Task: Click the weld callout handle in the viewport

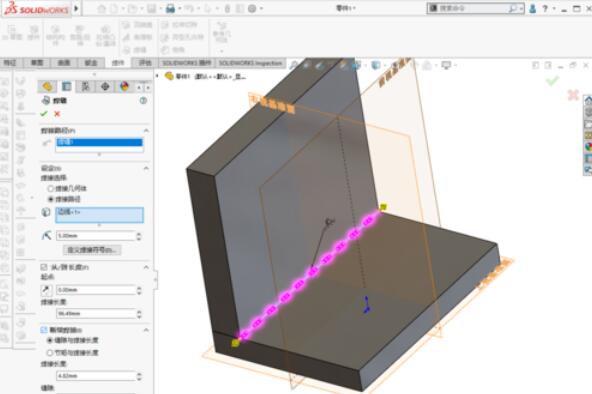Action: [330, 221]
